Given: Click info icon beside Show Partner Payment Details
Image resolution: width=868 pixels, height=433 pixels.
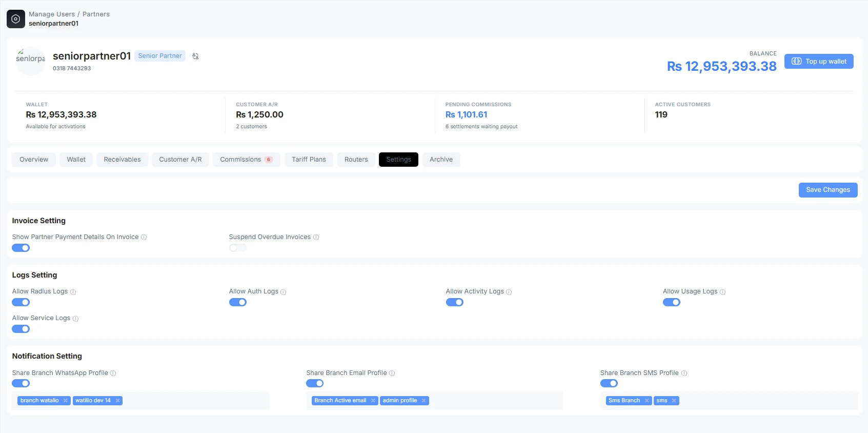Looking at the screenshot, I should click(144, 237).
